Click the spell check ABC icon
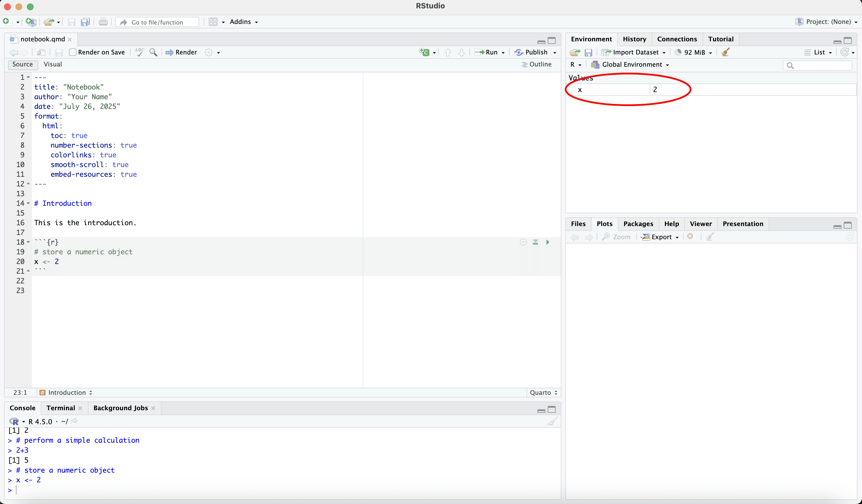 coord(139,52)
